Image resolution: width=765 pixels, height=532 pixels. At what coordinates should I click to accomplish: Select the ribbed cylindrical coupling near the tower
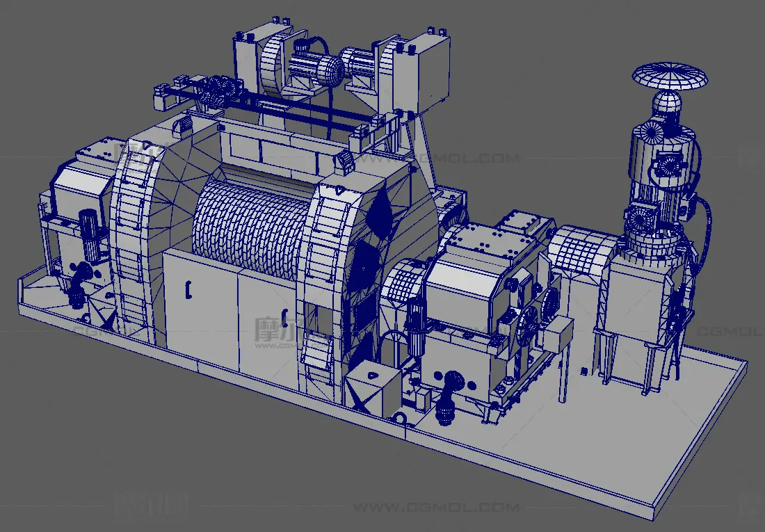581,250
